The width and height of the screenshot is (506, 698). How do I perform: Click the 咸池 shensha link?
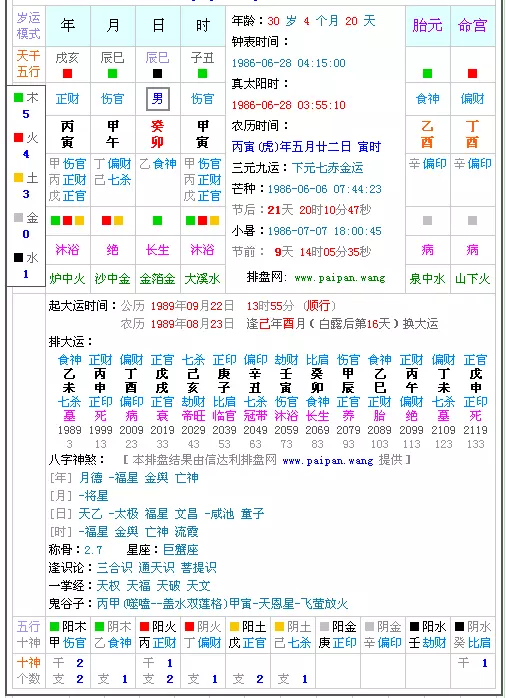(222, 514)
